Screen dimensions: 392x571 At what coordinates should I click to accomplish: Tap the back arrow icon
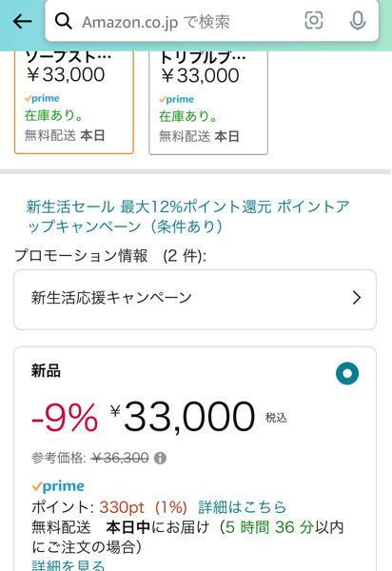point(23,22)
